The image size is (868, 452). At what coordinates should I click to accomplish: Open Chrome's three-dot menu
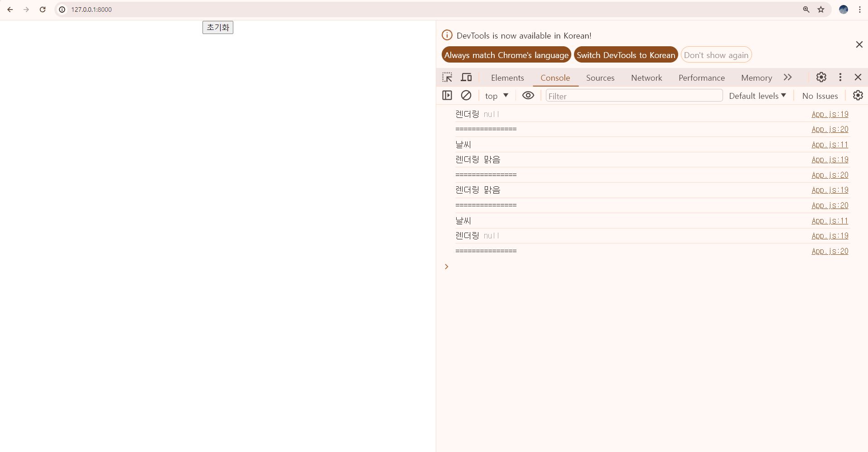pos(859,10)
